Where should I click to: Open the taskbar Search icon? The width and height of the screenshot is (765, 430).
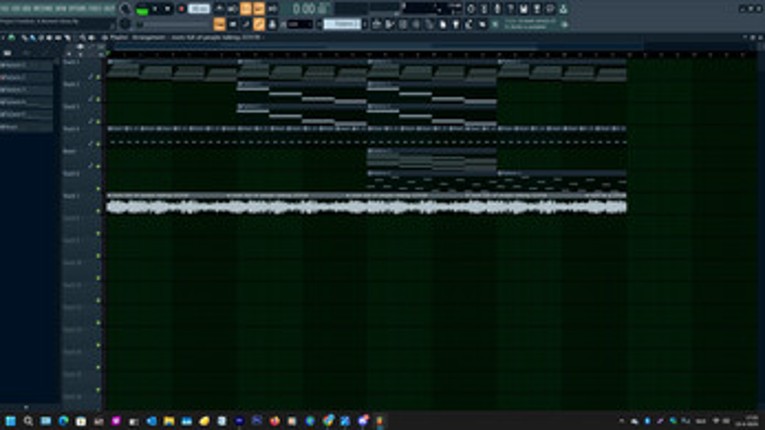(28, 421)
